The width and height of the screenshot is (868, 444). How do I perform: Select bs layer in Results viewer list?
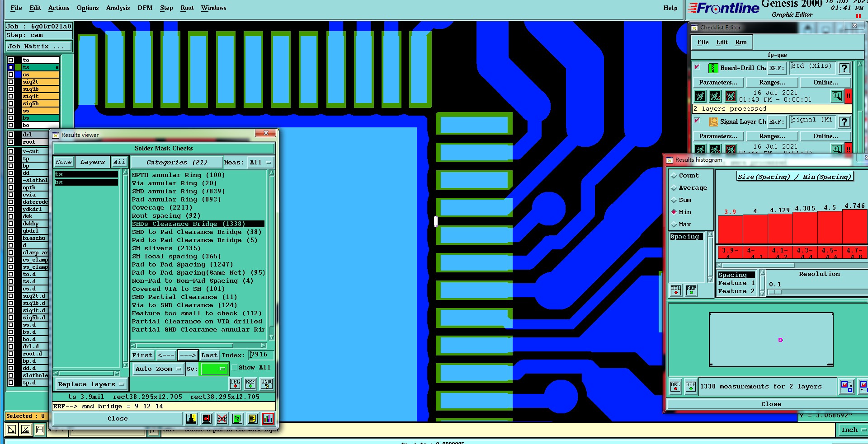[86, 182]
